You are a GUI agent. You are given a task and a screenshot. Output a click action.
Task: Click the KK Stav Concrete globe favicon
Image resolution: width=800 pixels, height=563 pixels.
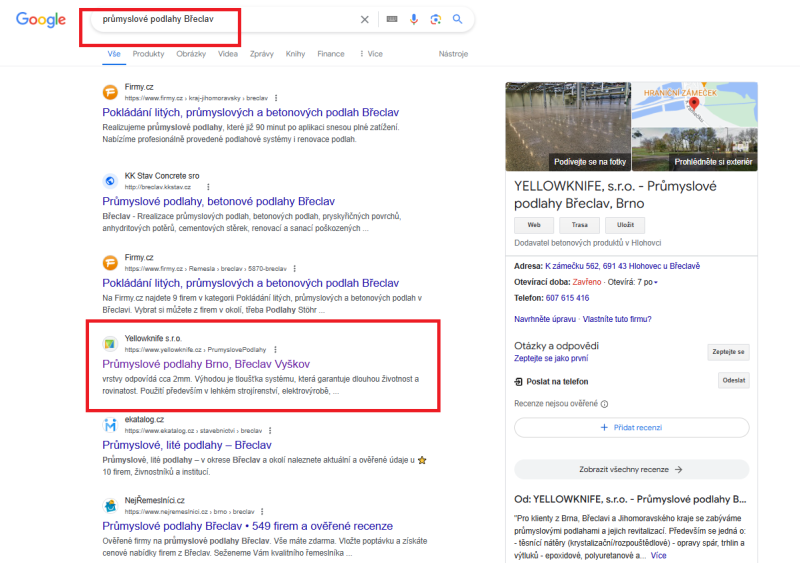pyautogui.click(x=110, y=181)
